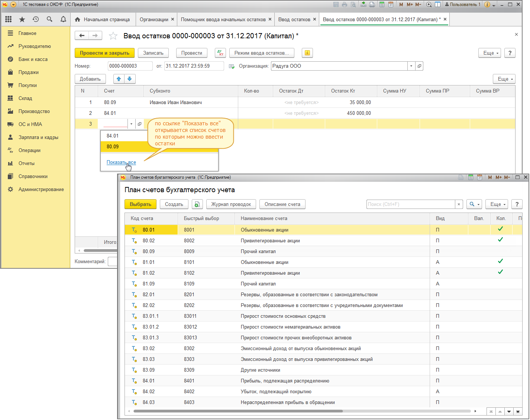Click the Создать button in the chart of accounts
This screenshot has width=530, height=420.
click(174, 204)
